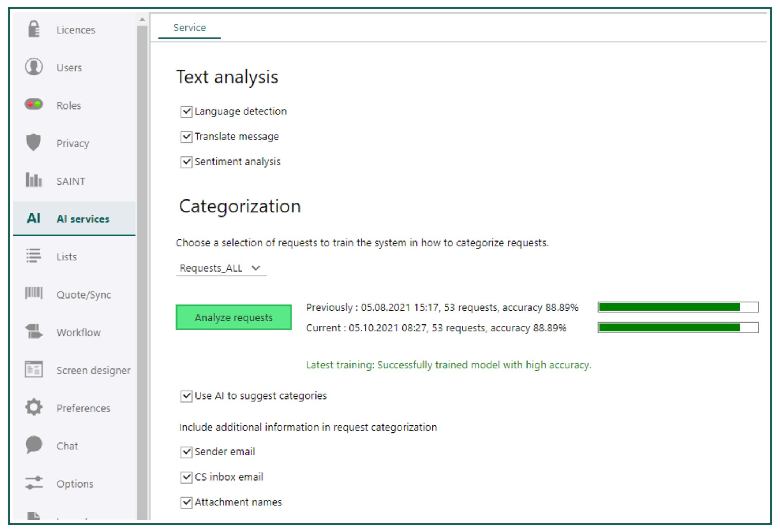780x532 pixels.
Task: Click the Chat speech bubble icon
Action: pos(34,445)
